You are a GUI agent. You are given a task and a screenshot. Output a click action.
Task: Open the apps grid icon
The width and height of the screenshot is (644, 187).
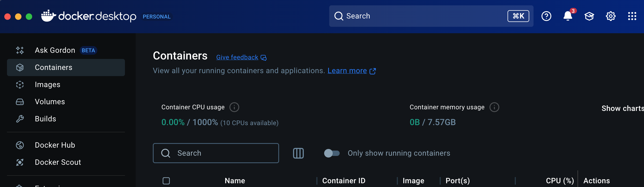click(632, 16)
